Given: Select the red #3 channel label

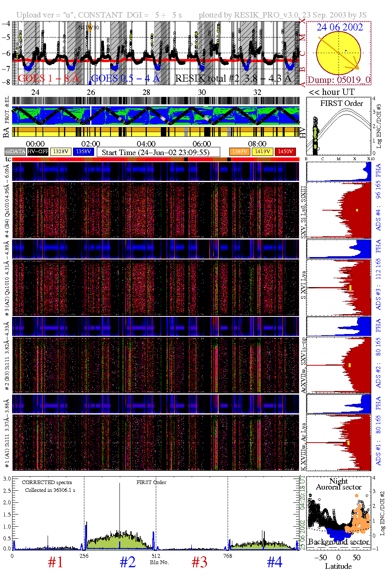Looking at the screenshot, I should pos(200,562).
